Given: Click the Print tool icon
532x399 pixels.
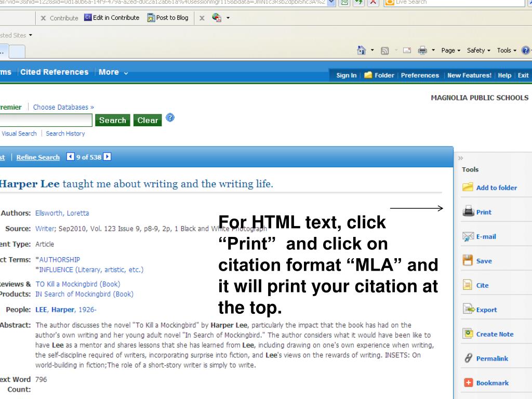Looking at the screenshot, I should [468, 212].
